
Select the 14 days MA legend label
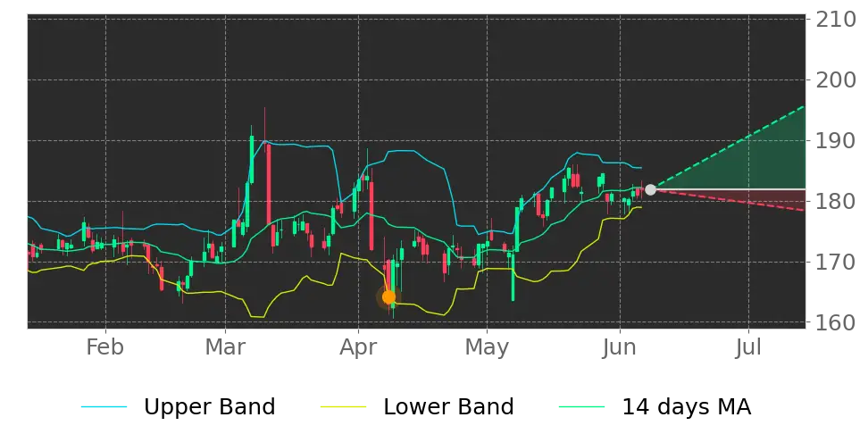pos(687,407)
